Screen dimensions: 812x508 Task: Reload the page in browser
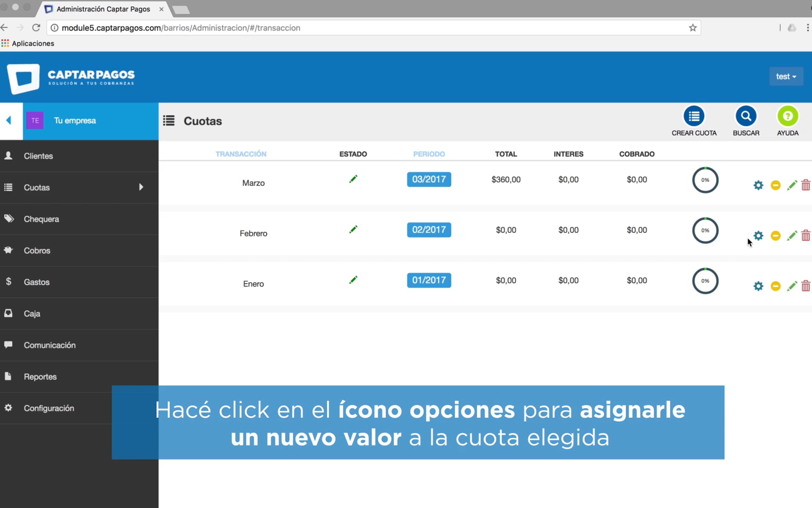[x=36, y=28]
